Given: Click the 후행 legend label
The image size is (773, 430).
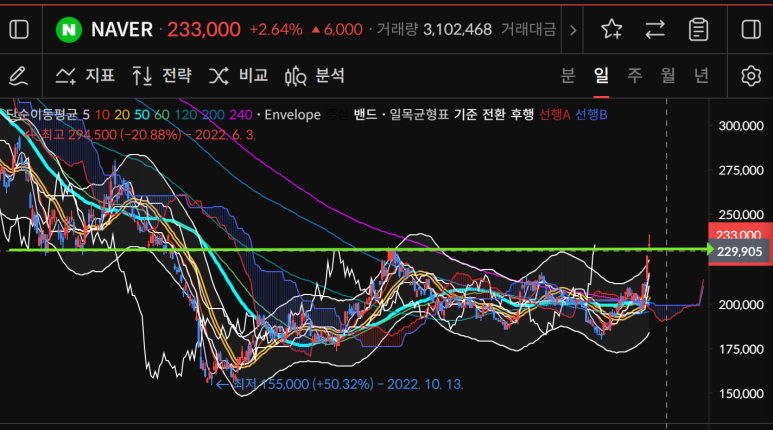Looking at the screenshot, I should point(522,115).
